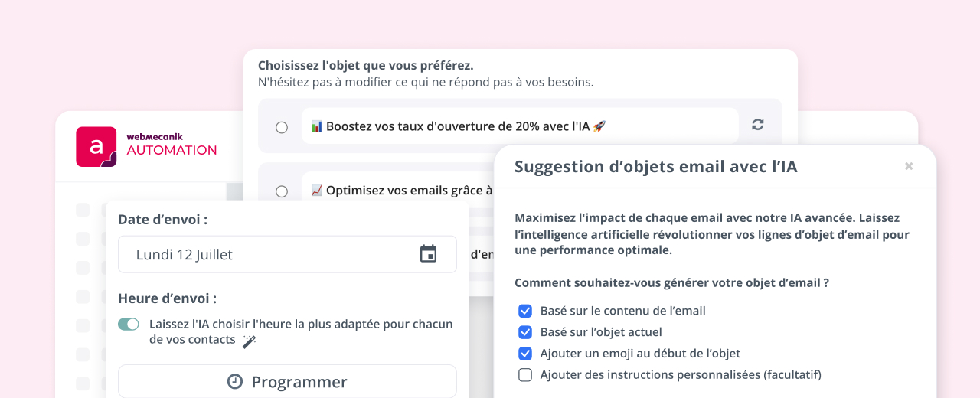Image resolution: width=980 pixels, height=398 pixels.
Task: Toggle AI send time selection switch
Action: 129,325
